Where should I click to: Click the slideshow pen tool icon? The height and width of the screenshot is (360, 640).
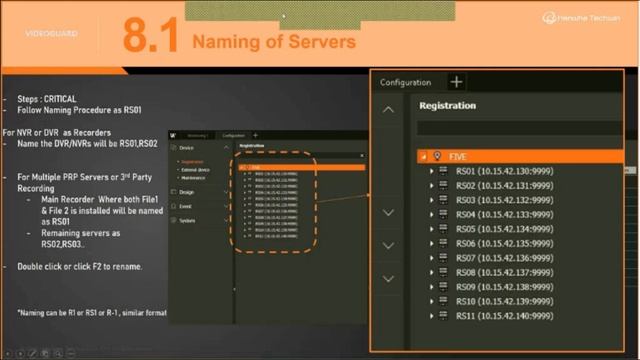pyautogui.click(x=33, y=353)
